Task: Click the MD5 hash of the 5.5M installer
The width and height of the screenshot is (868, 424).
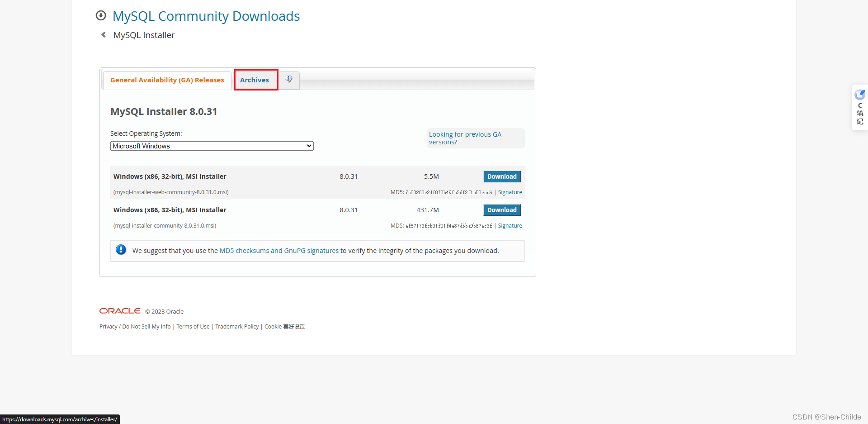Action: point(448,192)
